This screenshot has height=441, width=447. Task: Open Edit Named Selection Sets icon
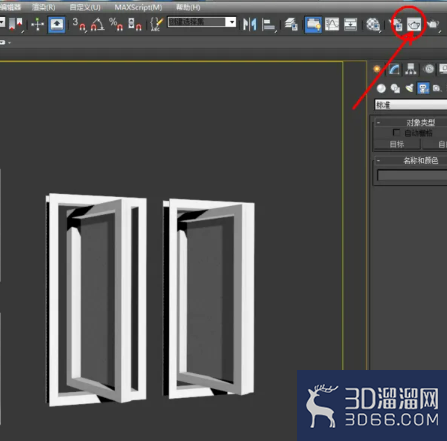coord(157,24)
